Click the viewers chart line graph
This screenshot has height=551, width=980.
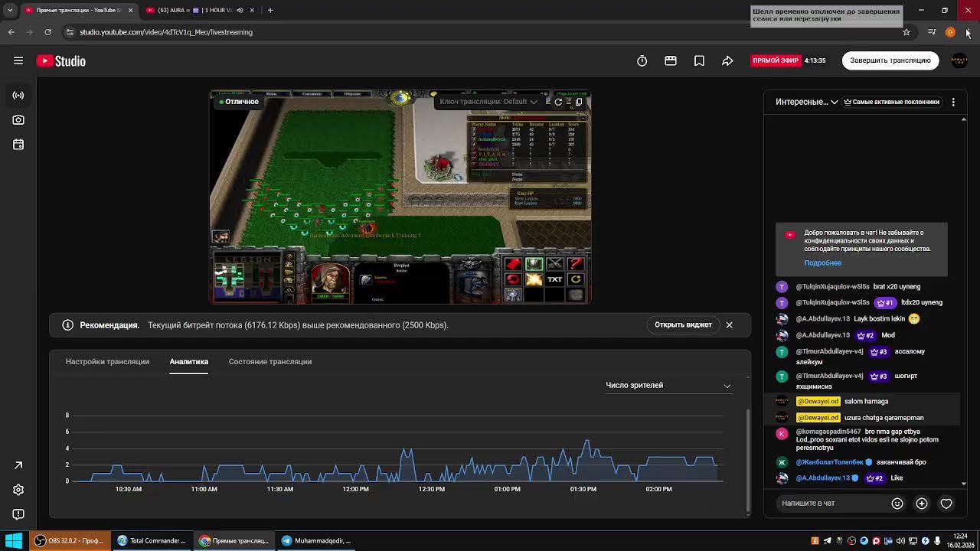click(x=397, y=461)
